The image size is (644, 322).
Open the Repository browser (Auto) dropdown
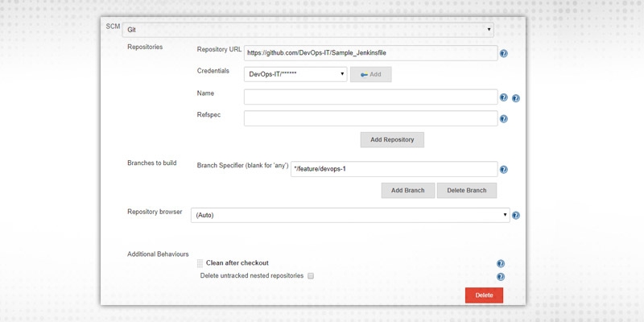[350, 215]
